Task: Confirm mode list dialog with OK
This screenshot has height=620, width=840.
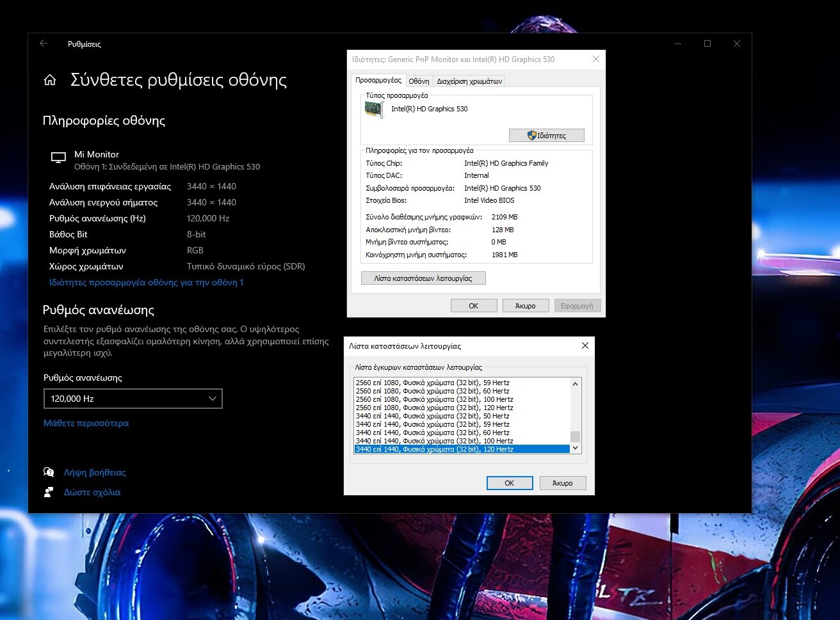Action: tap(510, 483)
